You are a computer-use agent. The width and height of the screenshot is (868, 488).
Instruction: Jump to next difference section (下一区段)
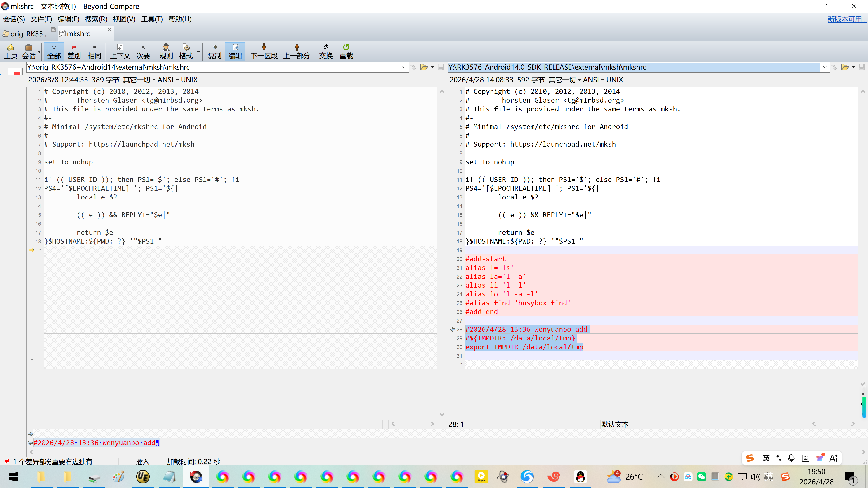264,51
